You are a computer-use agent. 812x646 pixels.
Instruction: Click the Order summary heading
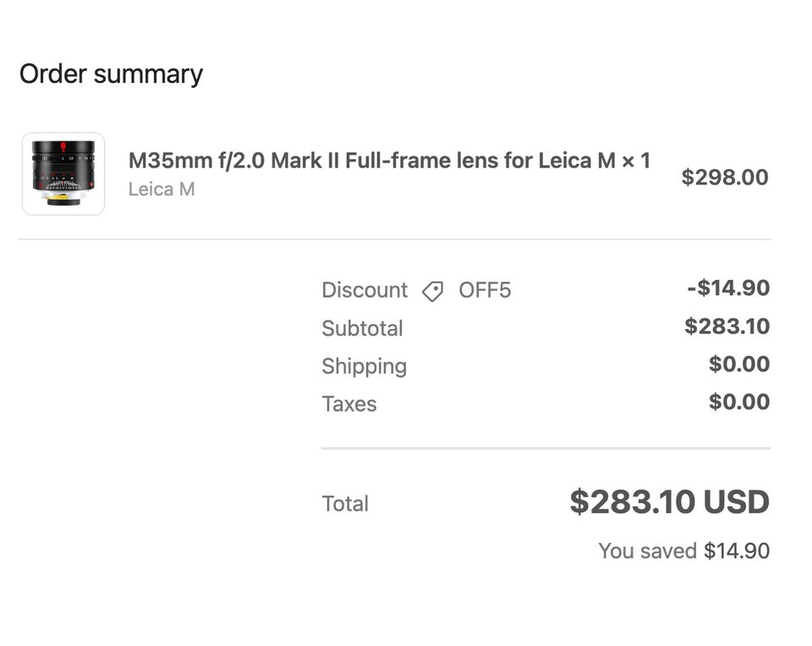coord(111,74)
